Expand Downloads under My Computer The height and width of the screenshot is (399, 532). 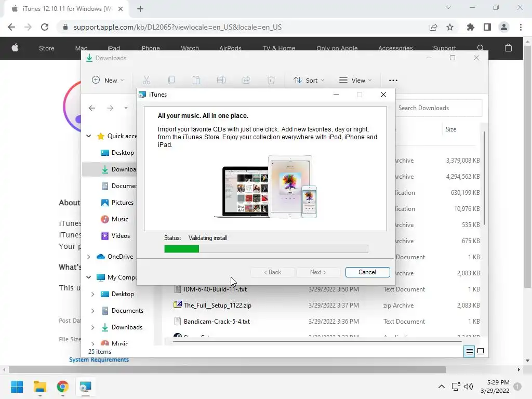click(x=92, y=327)
